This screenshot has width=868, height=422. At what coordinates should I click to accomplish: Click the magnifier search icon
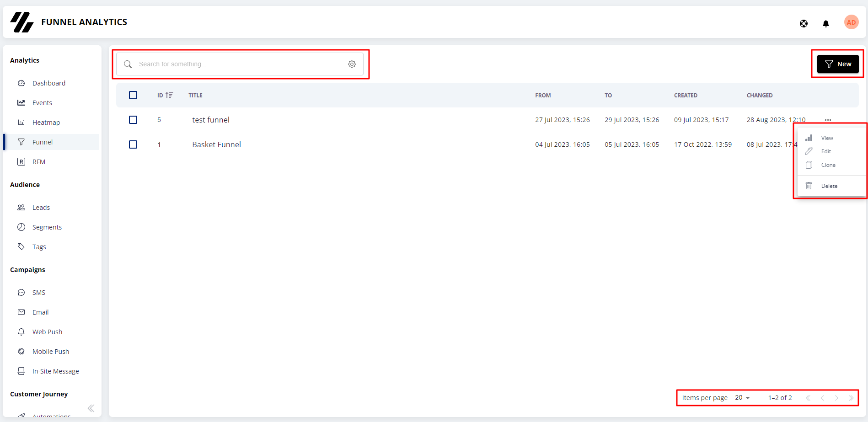click(128, 64)
